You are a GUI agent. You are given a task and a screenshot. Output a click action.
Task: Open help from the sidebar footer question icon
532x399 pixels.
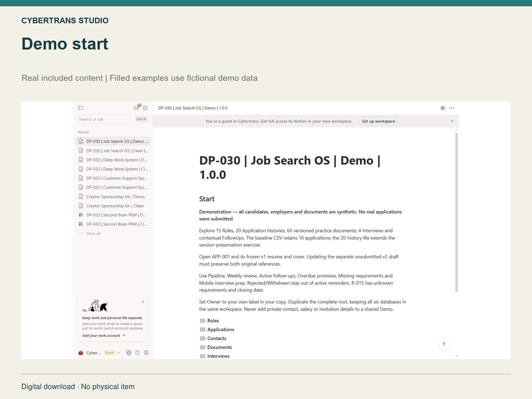tap(138, 353)
